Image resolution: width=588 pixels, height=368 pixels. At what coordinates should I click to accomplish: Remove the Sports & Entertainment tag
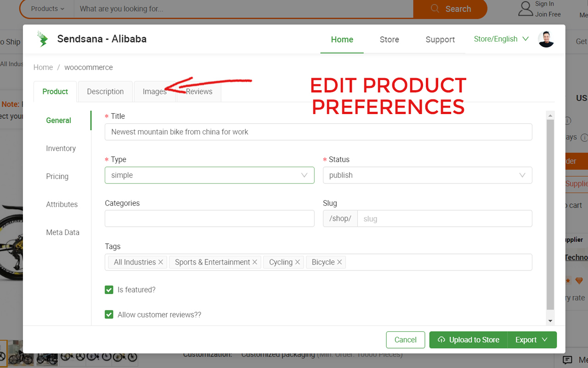pyautogui.click(x=254, y=262)
